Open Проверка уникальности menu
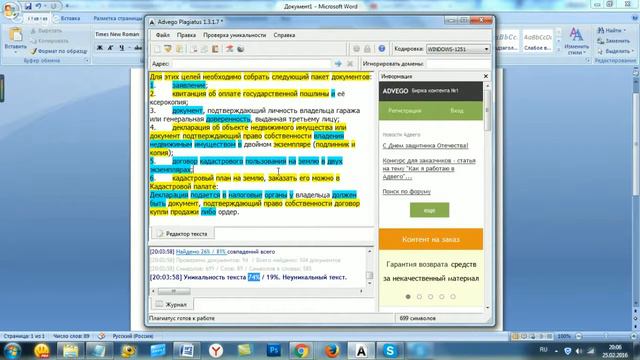Viewport: 640px width, 360px height. click(x=234, y=35)
